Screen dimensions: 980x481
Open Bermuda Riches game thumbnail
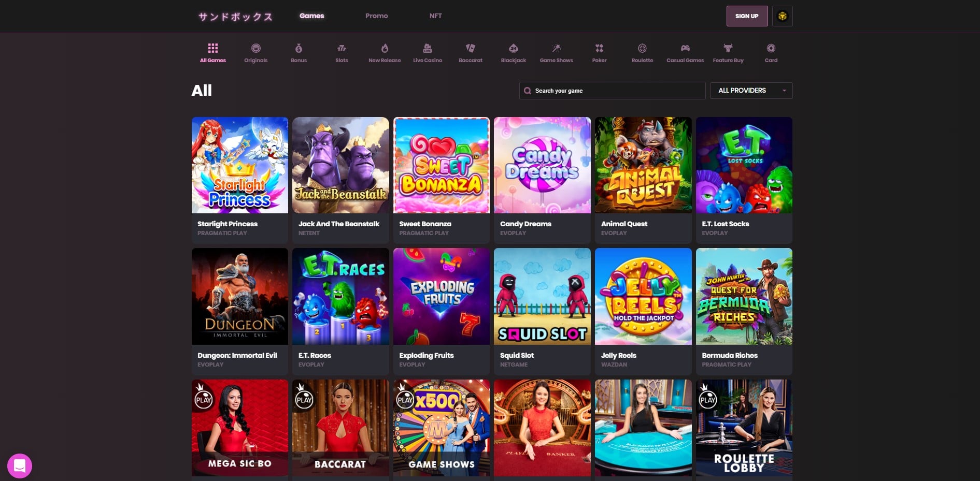coord(744,296)
